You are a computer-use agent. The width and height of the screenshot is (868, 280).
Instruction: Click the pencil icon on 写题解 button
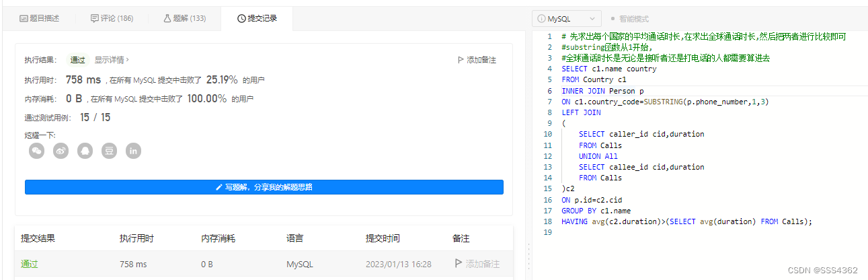pos(219,187)
